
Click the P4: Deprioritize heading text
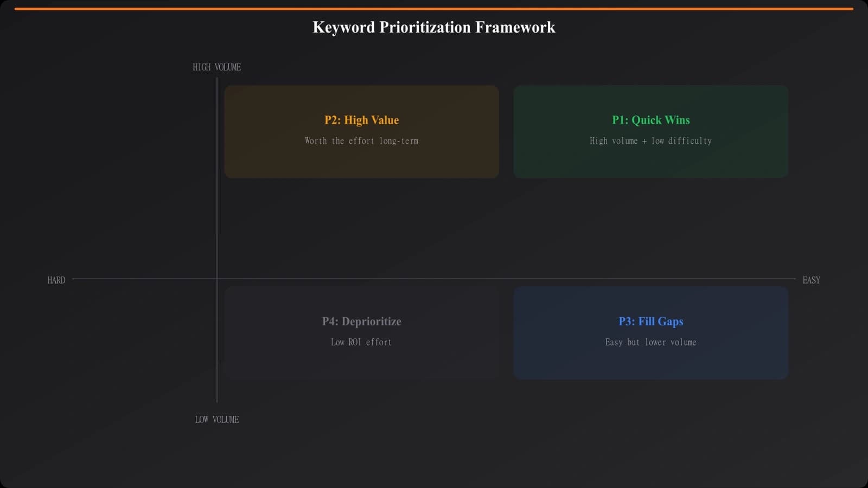click(x=361, y=322)
